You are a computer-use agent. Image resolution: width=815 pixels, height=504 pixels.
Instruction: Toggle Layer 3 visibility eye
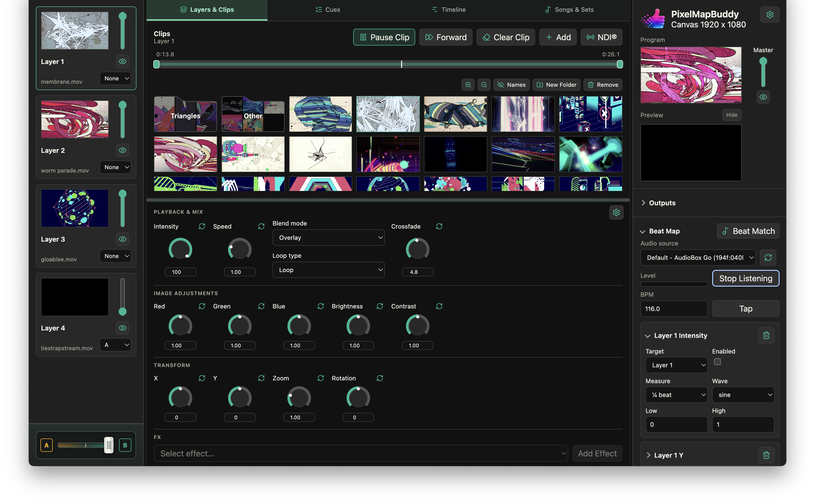123,239
